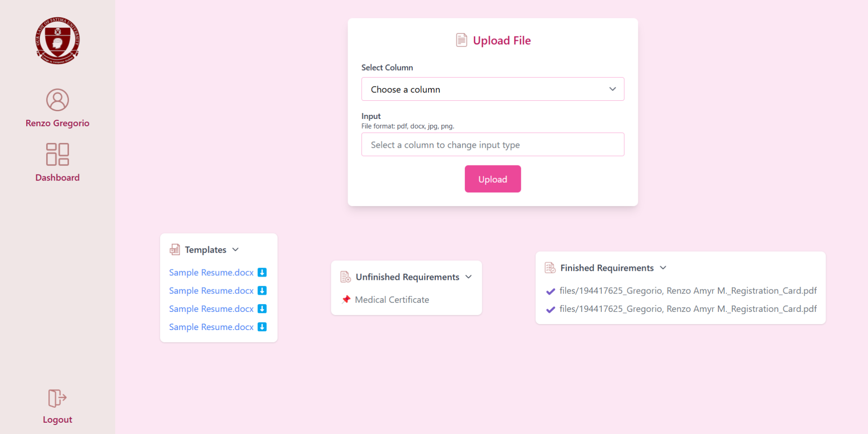This screenshot has width=868, height=434.
Task: Click the university logo in sidebar
Action: click(x=57, y=41)
